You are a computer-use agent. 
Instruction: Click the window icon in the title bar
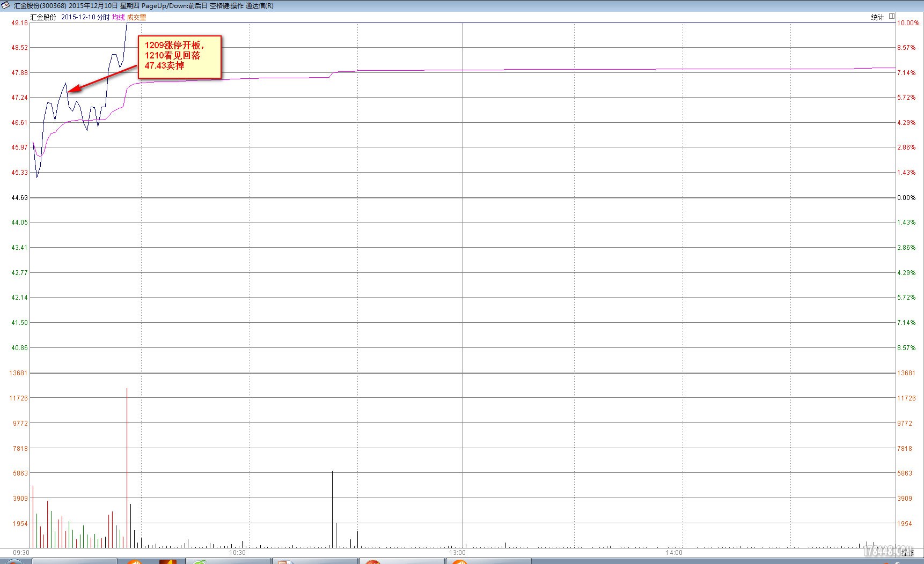point(6,5)
